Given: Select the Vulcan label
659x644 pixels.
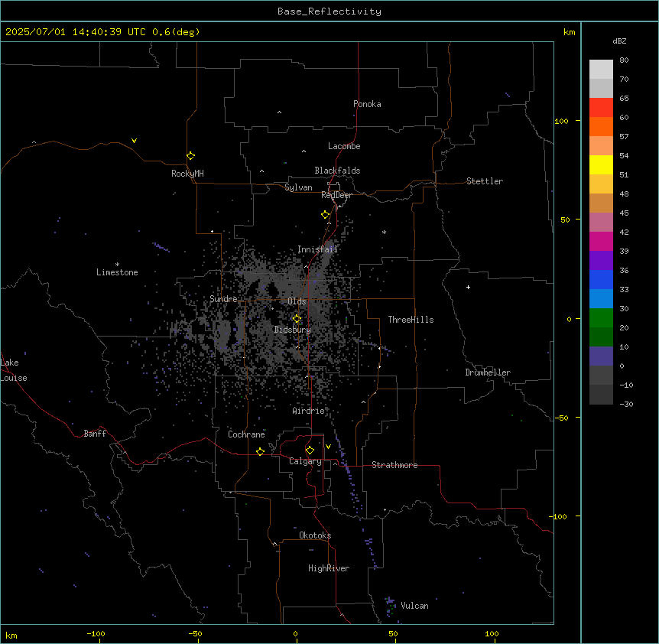Looking at the screenshot, I should [x=414, y=606].
